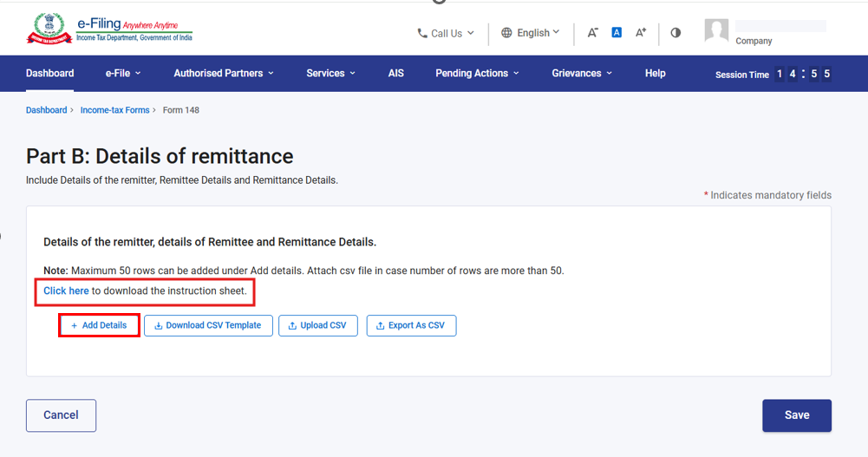This screenshot has height=457, width=868.
Task: Click the Add Details button
Action: [99, 325]
